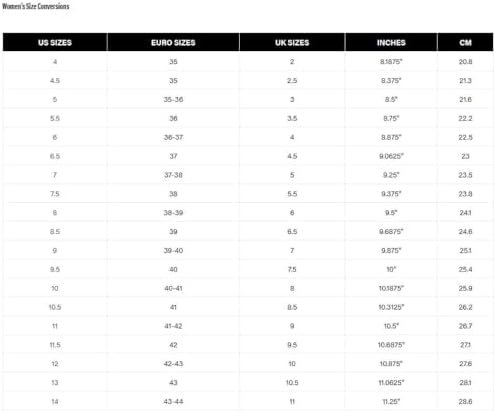The width and height of the screenshot is (494, 413).
Task: Click the US SIZES column header
Action: tap(55, 42)
